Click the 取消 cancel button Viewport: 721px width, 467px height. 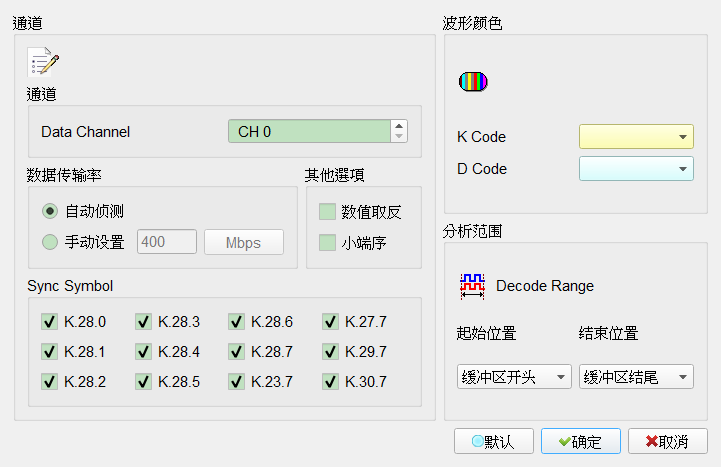[668, 441]
